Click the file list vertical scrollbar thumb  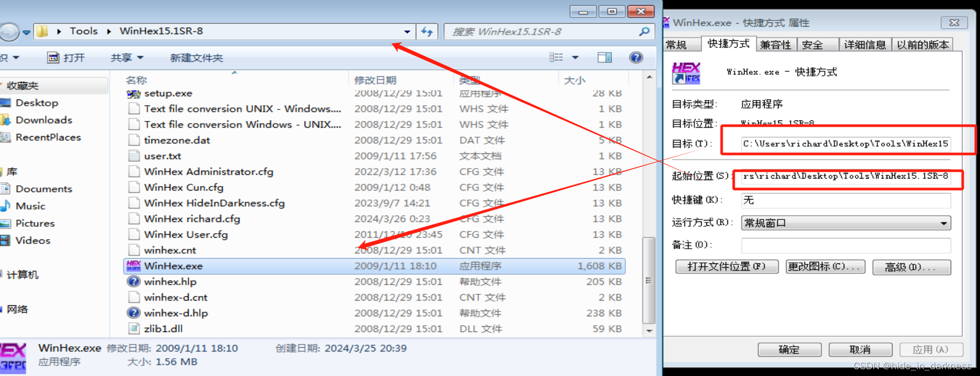point(649,280)
